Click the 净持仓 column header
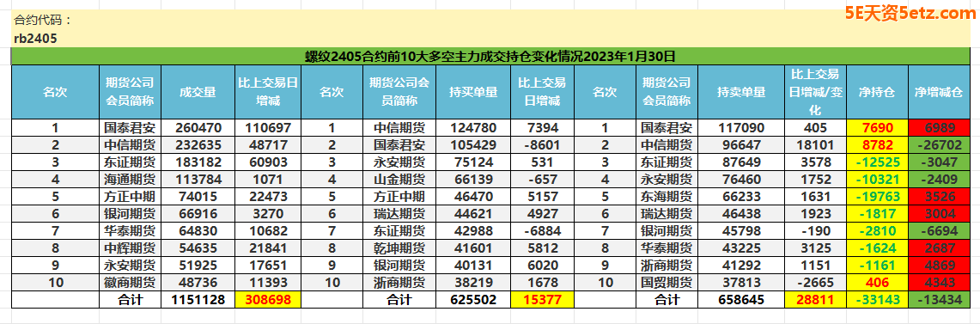This screenshot has height=324, width=980. coord(877,93)
